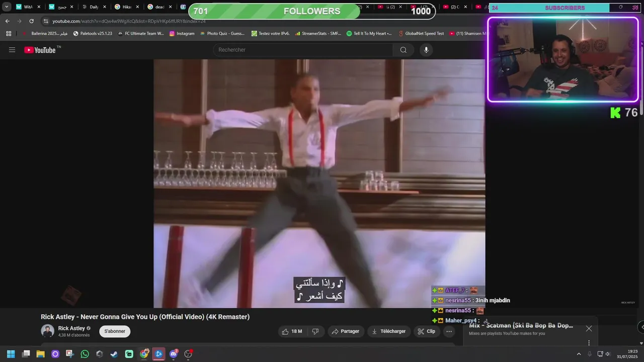This screenshot has height=362, width=644.
Task: Click the video player area
Action: click(319, 184)
